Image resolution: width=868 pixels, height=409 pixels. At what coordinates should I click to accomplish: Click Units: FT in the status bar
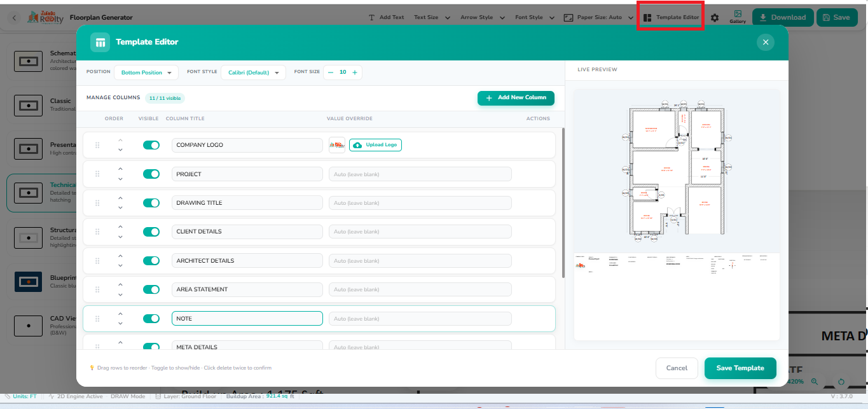[x=22, y=396]
